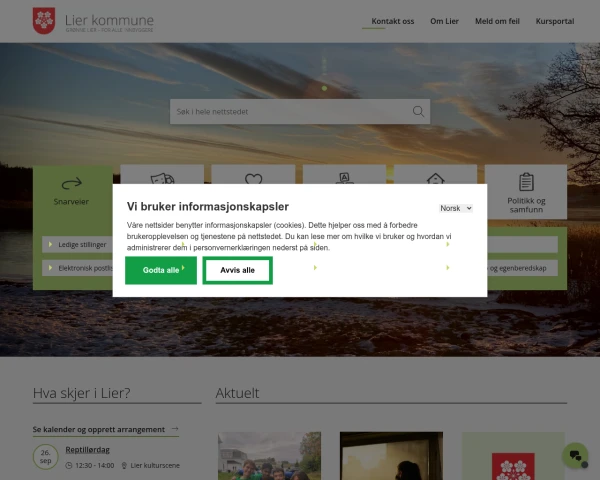Viewport: 600px width, 480px height.
Task: Click the clock icon beside 12:30 - 14:00
Action: (68, 465)
